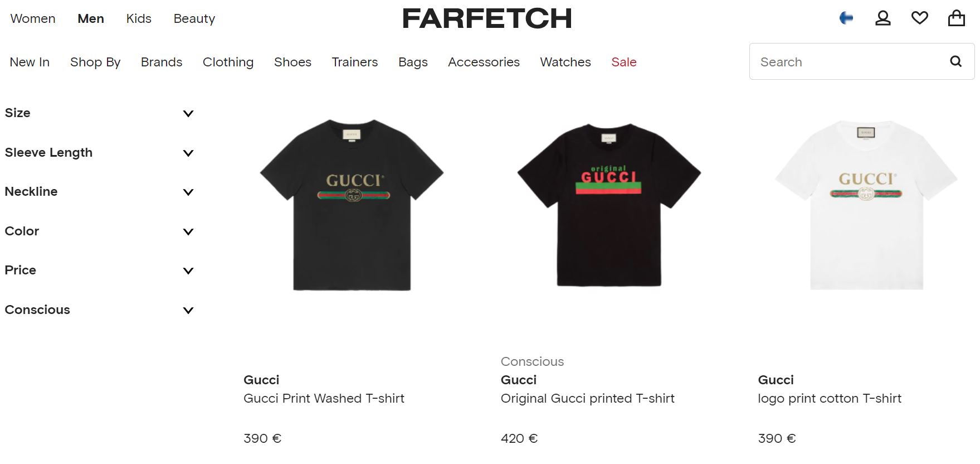This screenshot has width=980, height=464.
Task: Open the wishlist heart icon
Action: (x=920, y=18)
